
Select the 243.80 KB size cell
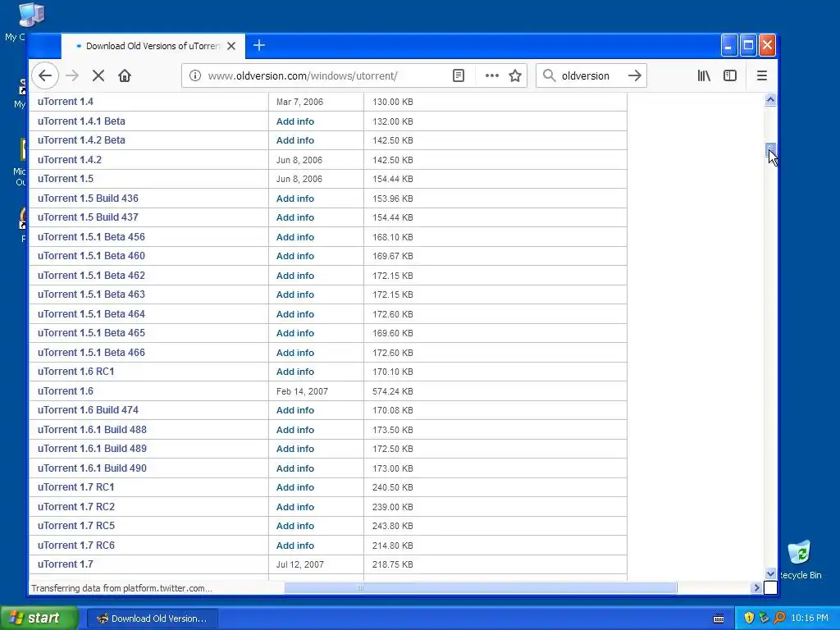coord(393,526)
